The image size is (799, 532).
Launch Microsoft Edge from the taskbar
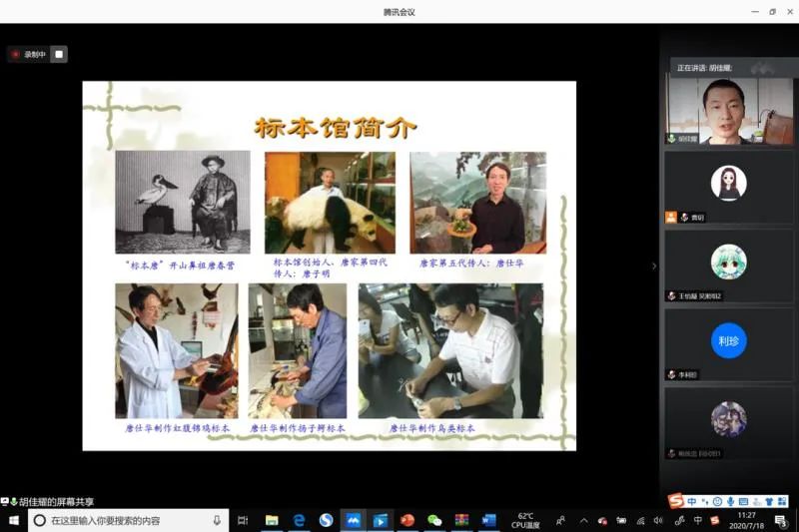299,520
